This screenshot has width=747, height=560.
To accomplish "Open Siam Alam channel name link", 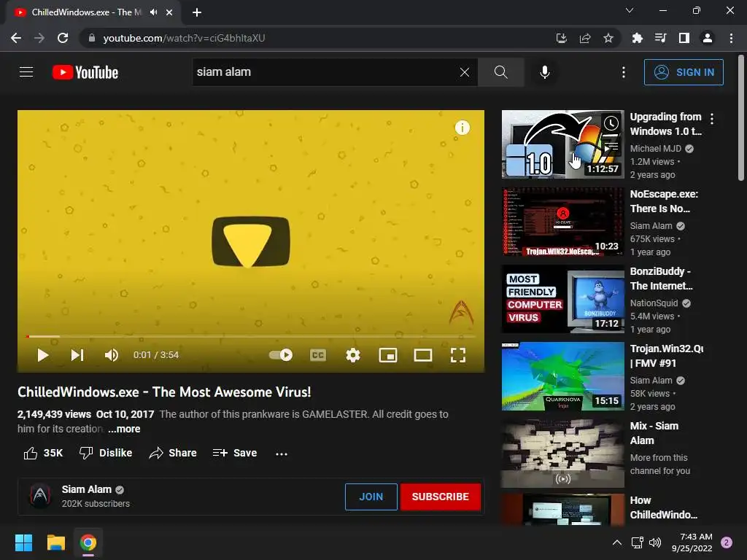I will (86, 489).
